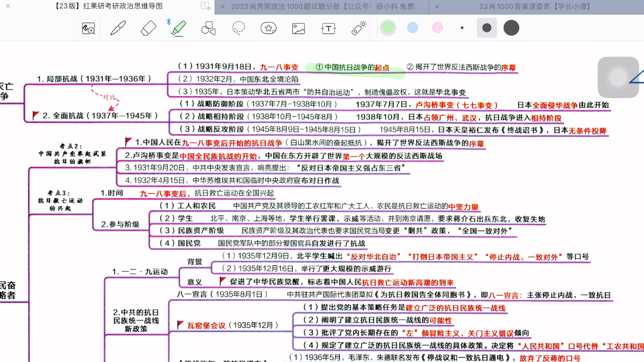Click row 1932年2月，中国东北全境沦陷
Viewport: 644px width, 362px height.
(x=238, y=79)
